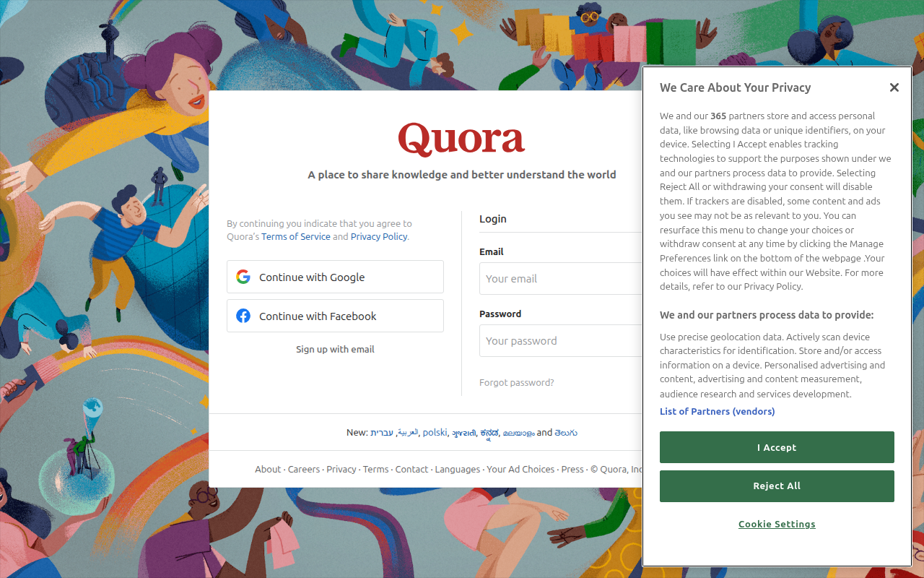
Task: Click the Quora logo
Action: [x=461, y=139]
